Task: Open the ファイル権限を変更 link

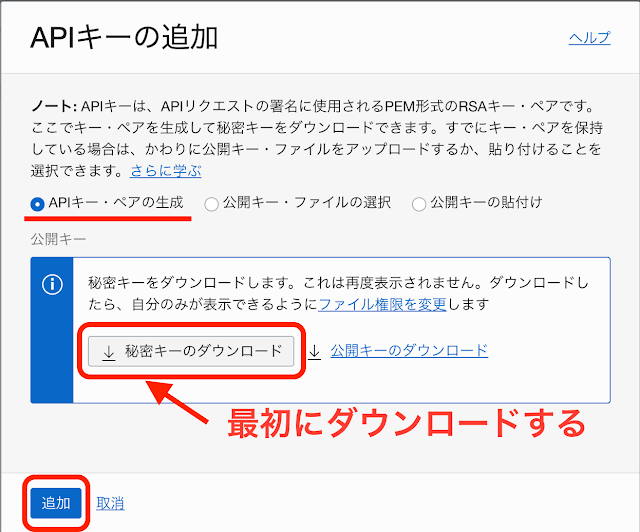Action: (382, 304)
